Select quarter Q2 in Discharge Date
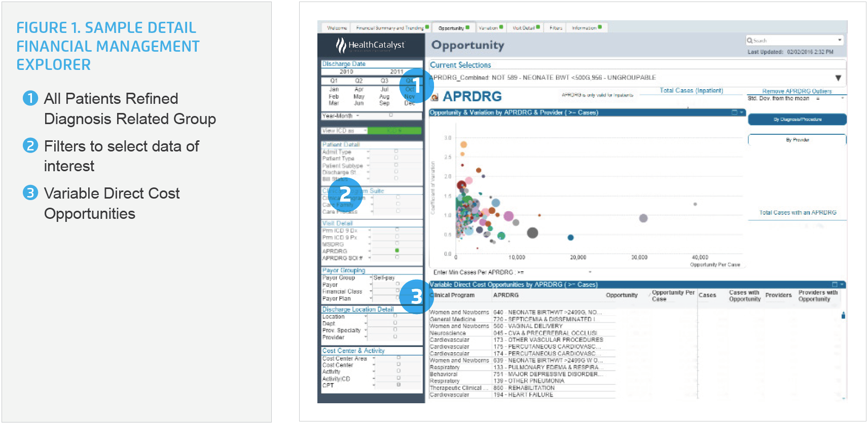 pyautogui.click(x=358, y=81)
